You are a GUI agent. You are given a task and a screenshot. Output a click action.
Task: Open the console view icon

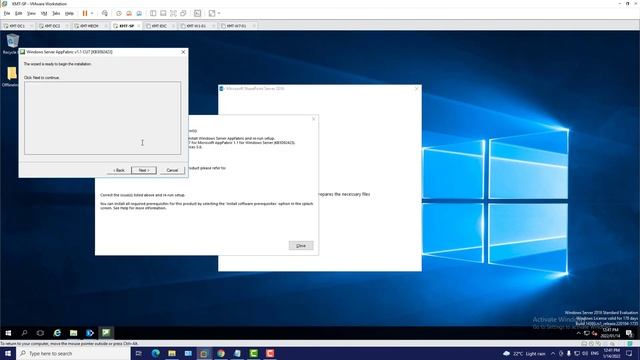(x=198, y=13)
